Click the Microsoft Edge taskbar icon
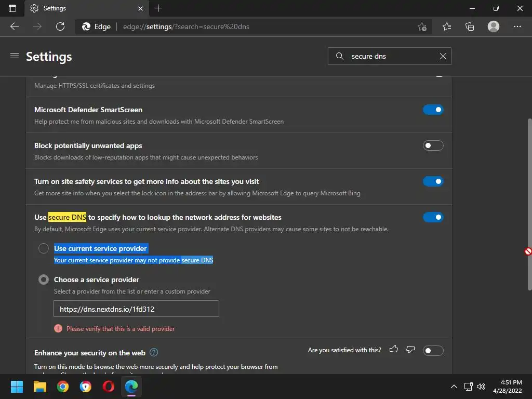532x399 pixels. click(131, 387)
